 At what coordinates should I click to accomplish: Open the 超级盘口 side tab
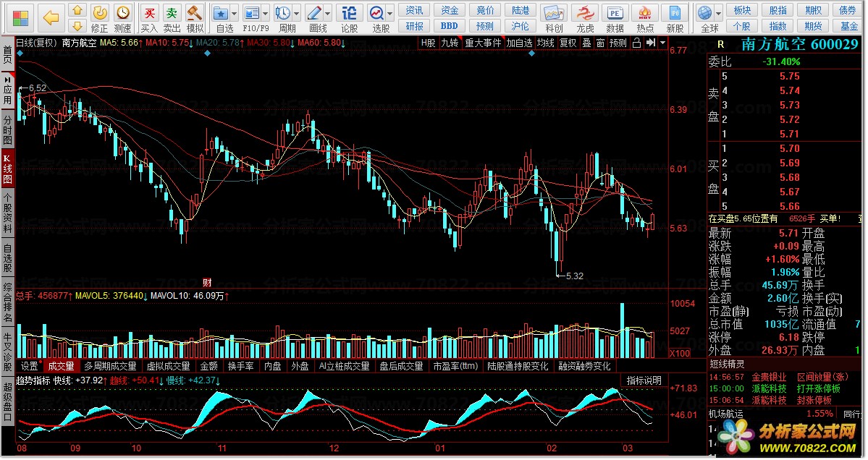[x=8, y=402]
